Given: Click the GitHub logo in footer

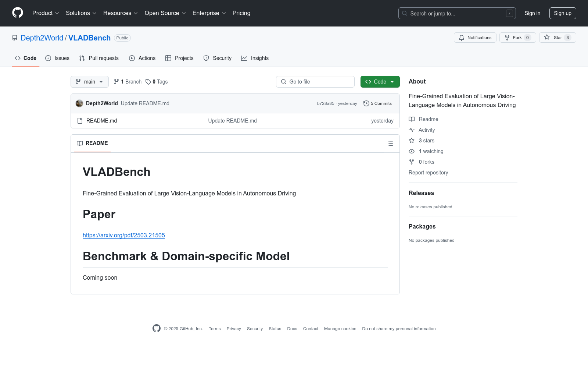Looking at the screenshot, I should [x=157, y=328].
